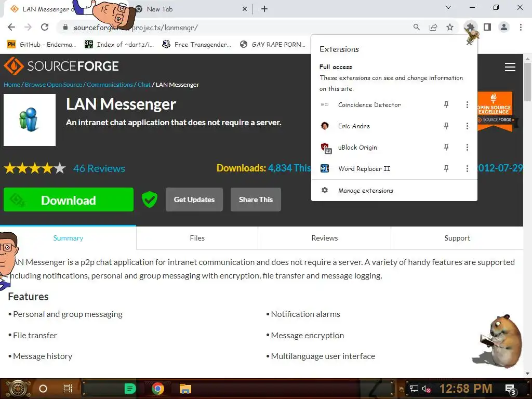This screenshot has width=532, height=399.
Task: Pin the Coincidence Detector extension
Action: (446, 105)
